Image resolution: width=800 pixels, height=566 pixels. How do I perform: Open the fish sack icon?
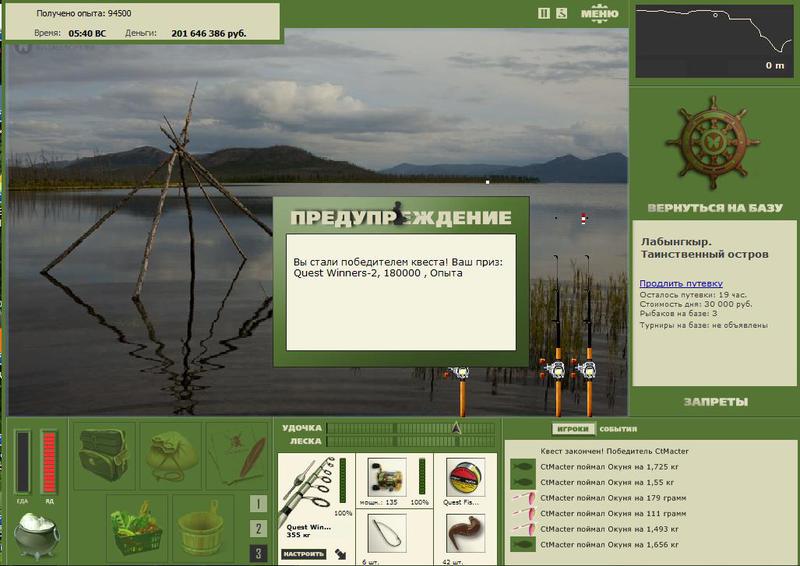coord(170,455)
